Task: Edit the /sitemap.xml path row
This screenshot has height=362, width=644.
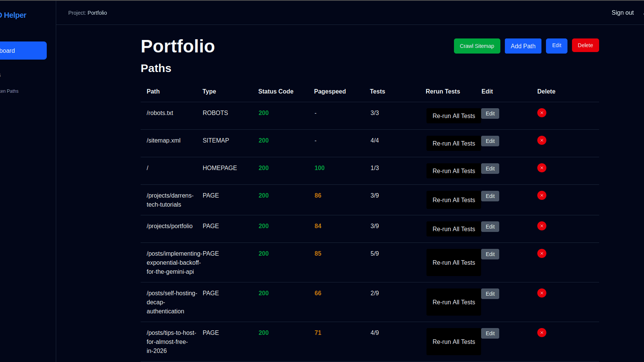Action: click(490, 141)
